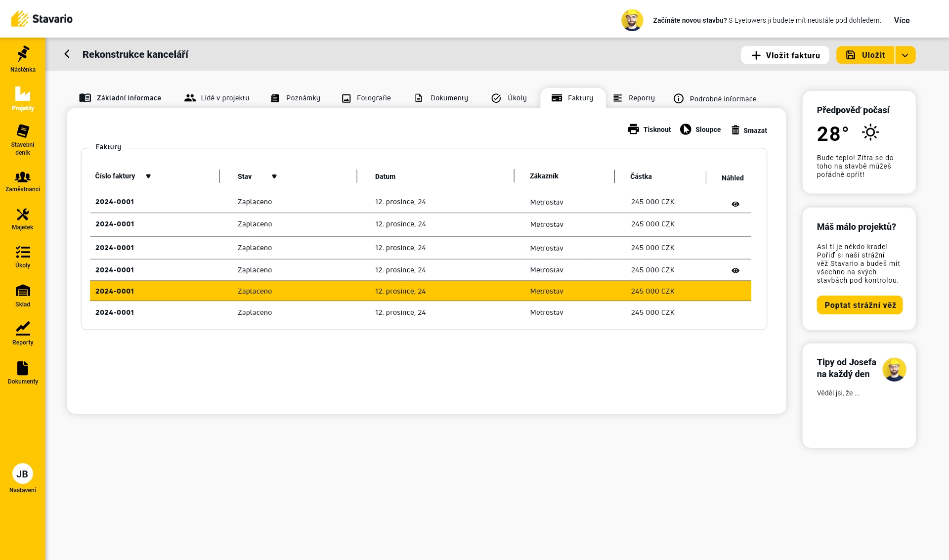This screenshot has height=560, width=949.
Task: Switch to the Úkoly tab
Action: (509, 98)
